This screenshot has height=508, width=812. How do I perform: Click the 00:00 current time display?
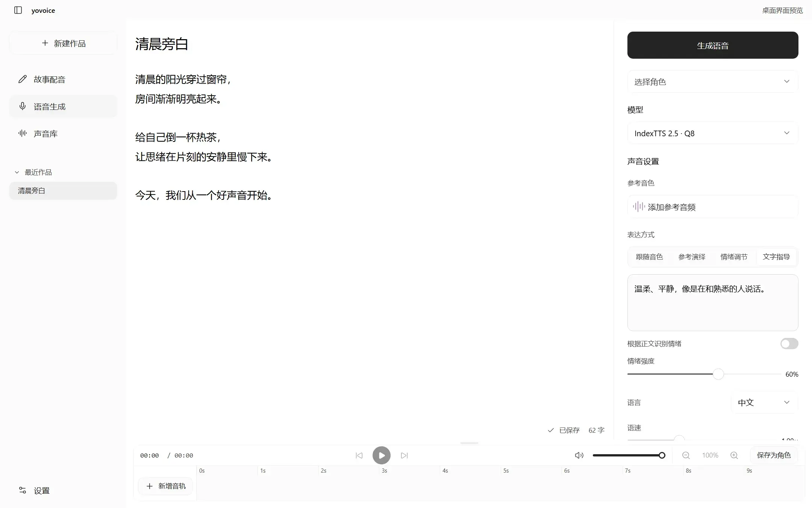[150, 455]
